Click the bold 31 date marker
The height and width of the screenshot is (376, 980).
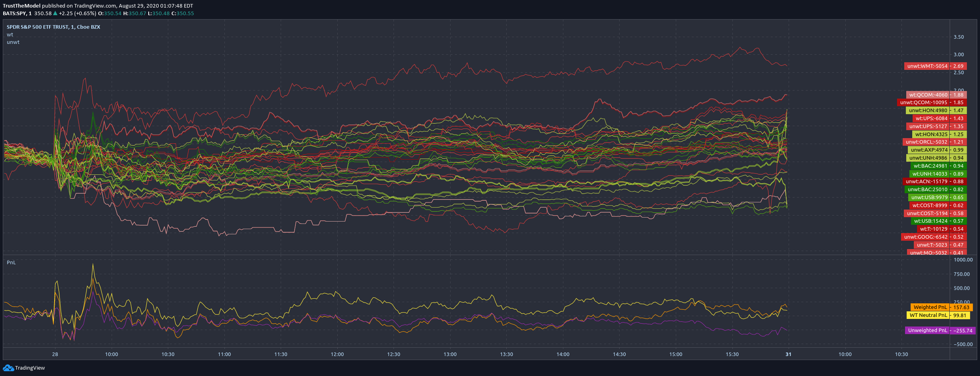(788, 354)
